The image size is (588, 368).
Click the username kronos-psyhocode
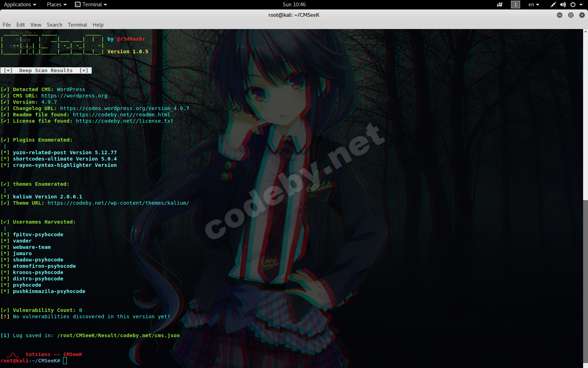[x=38, y=272]
